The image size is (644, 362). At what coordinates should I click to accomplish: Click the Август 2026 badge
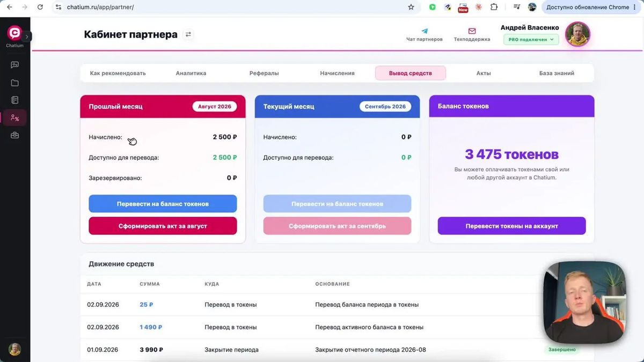[215, 106]
